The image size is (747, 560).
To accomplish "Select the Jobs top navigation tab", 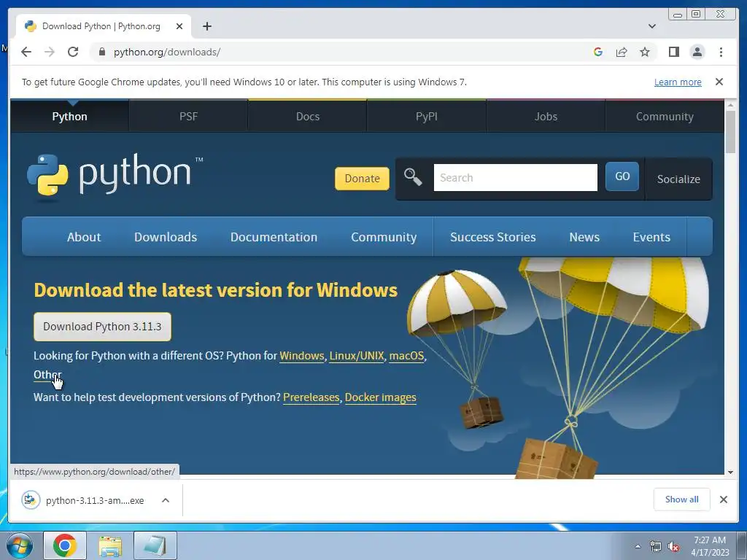I will click(546, 116).
